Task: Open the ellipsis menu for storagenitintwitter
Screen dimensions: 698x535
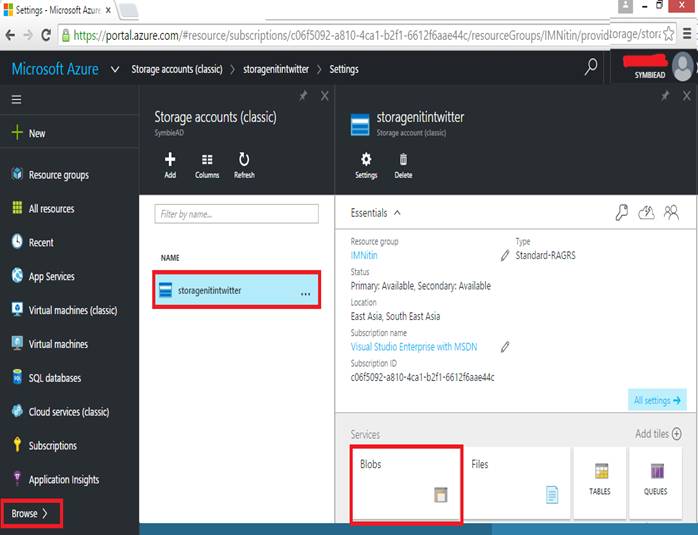Action: pyautogui.click(x=305, y=293)
